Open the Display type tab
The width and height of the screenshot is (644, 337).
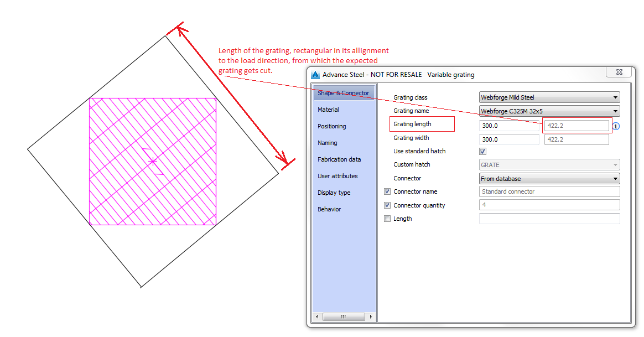coord(334,193)
